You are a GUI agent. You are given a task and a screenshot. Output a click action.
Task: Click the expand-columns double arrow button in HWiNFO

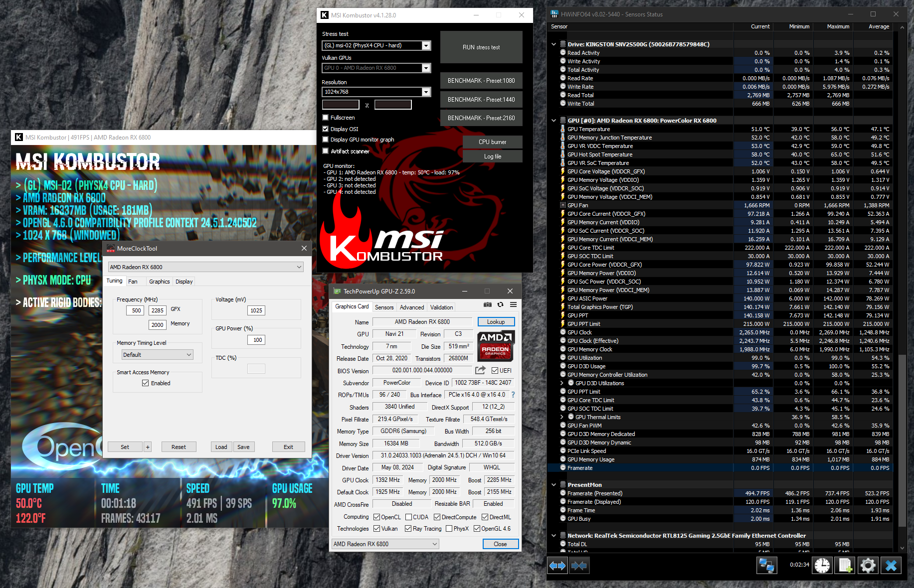point(557,566)
